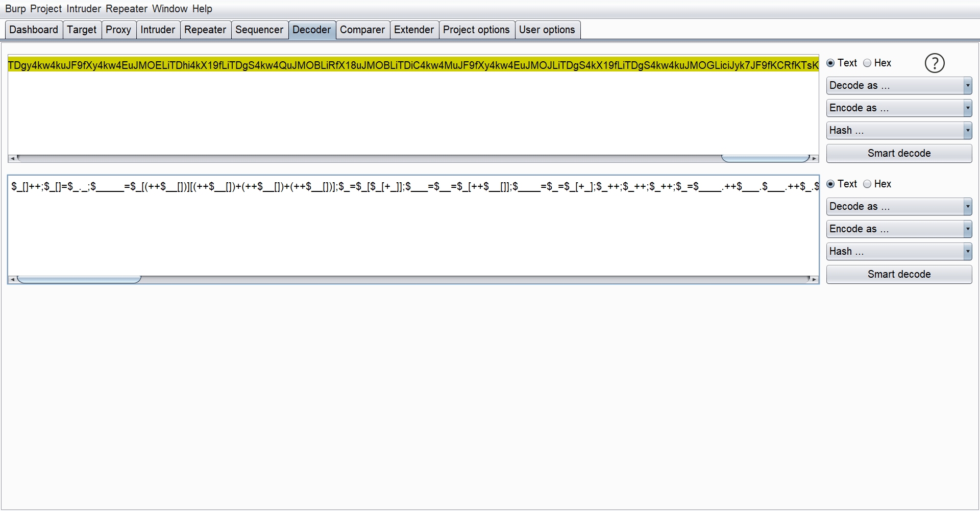Click right scroll arrow of top text panel
980x511 pixels.
coord(814,159)
